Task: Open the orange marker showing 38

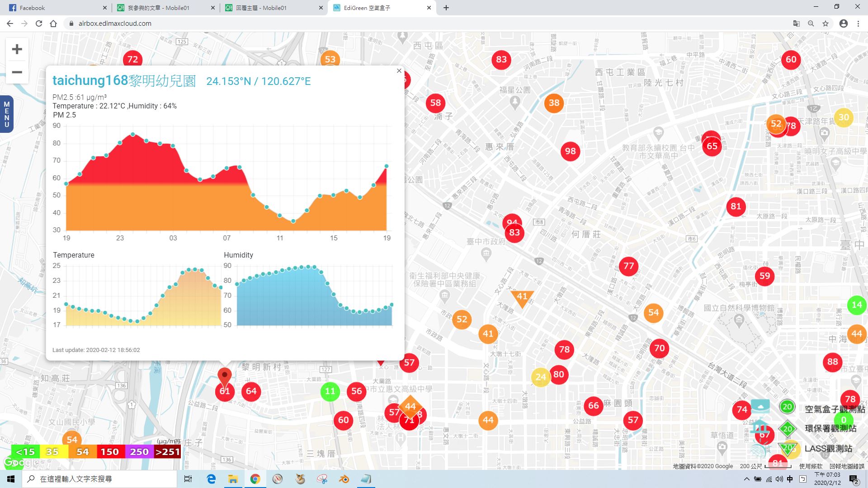Action: tap(554, 103)
